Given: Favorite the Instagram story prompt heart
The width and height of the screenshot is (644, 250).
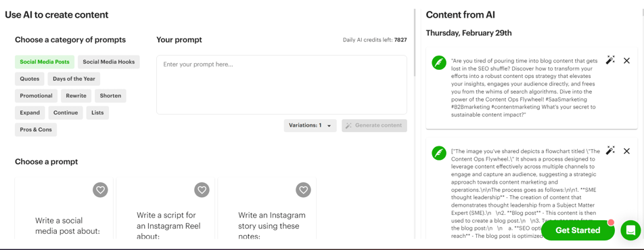Looking at the screenshot, I should click(x=304, y=190).
